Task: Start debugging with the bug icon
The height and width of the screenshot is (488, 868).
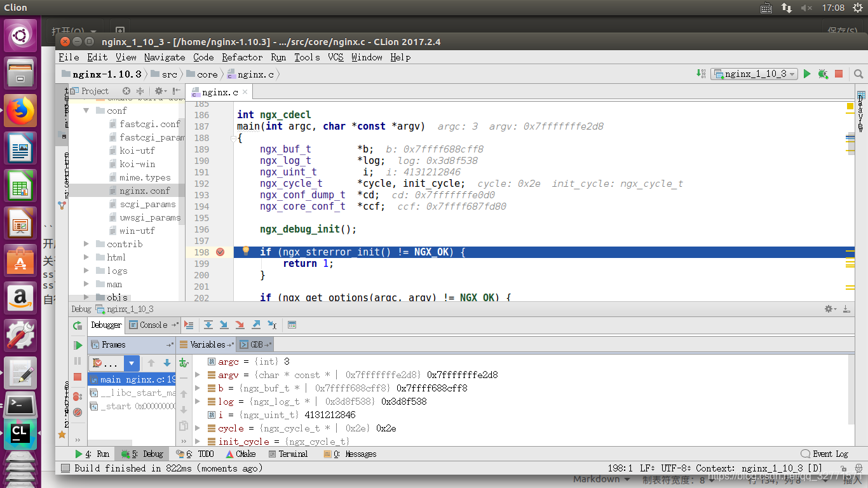Action: (823, 74)
